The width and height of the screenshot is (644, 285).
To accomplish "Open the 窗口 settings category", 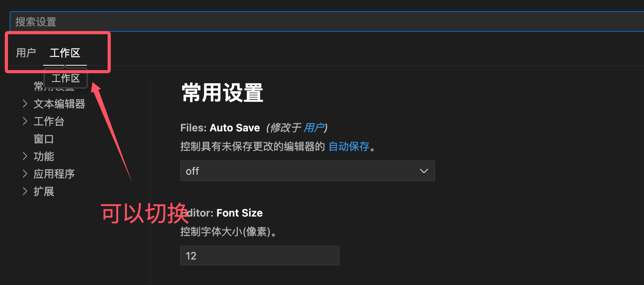I will tap(44, 139).
